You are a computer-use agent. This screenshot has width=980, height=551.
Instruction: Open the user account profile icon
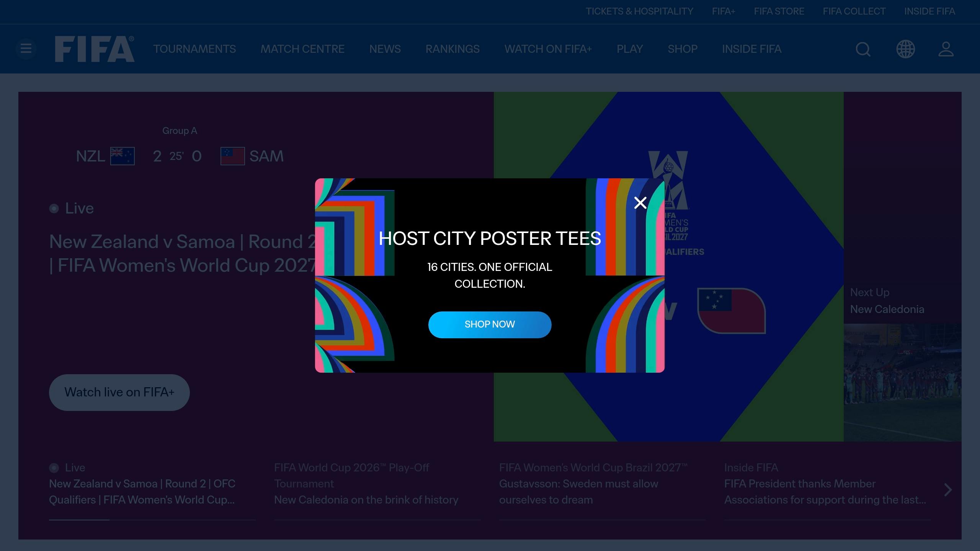point(946,49)
